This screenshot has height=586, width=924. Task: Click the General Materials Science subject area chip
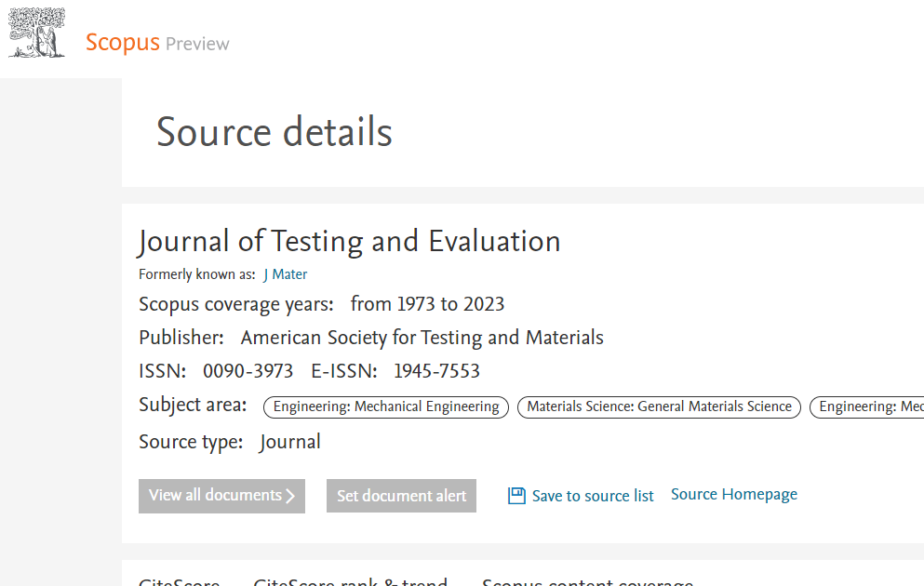pos(659,406)
